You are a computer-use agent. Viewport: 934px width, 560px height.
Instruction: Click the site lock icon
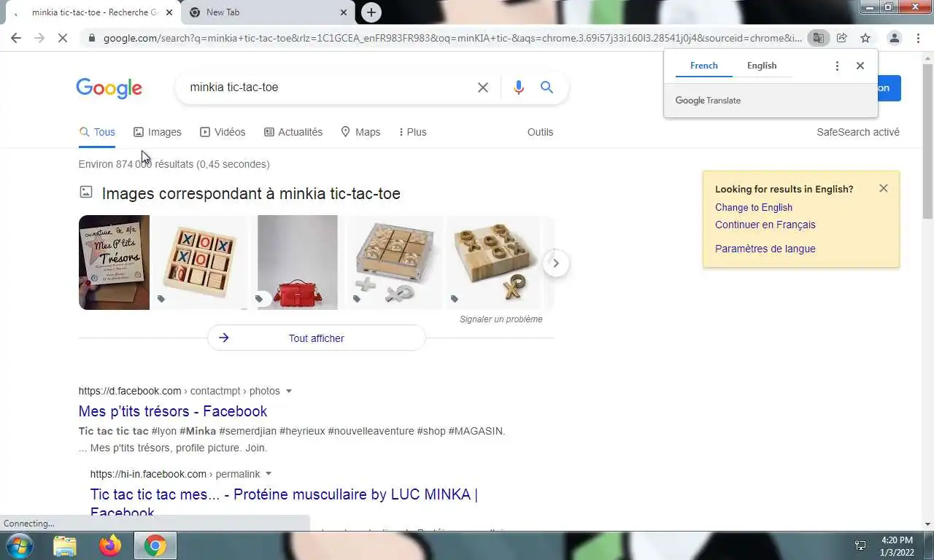coord(90,38)
